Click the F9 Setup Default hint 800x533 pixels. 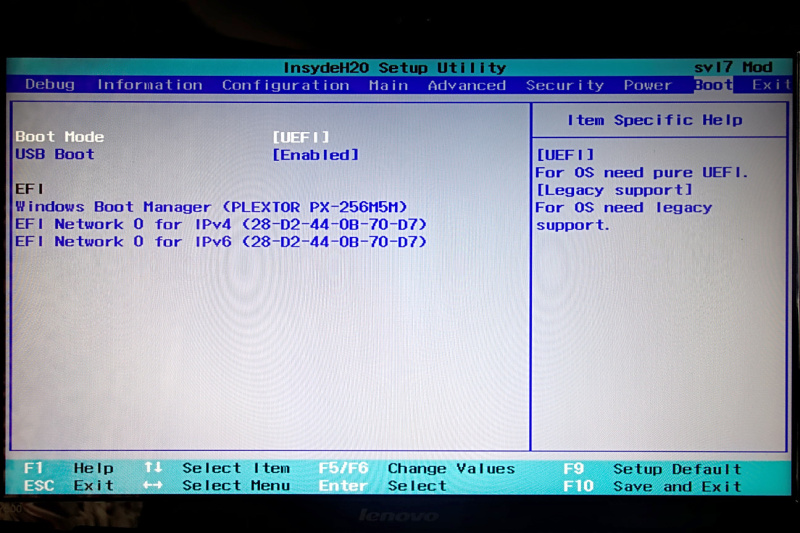point(652,469)
